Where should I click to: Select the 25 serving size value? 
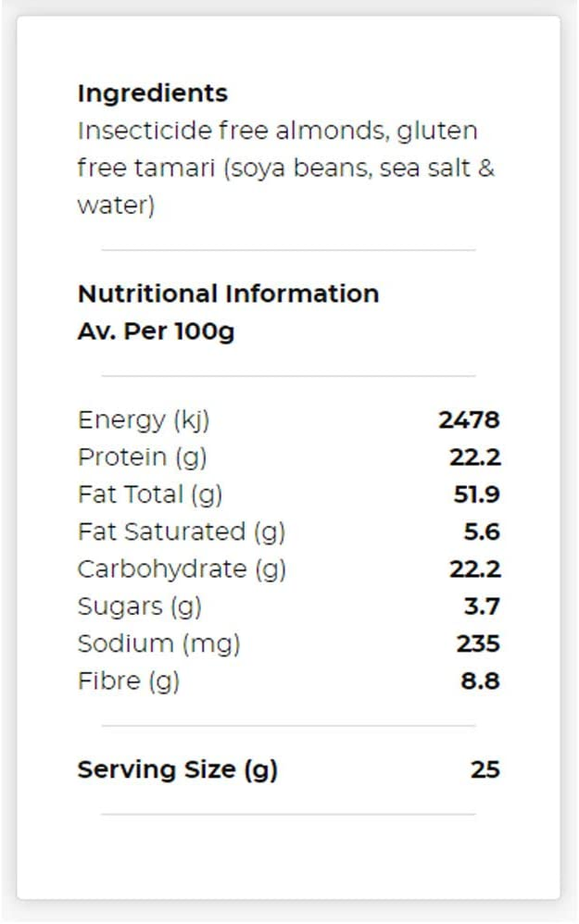coord(485,769)
